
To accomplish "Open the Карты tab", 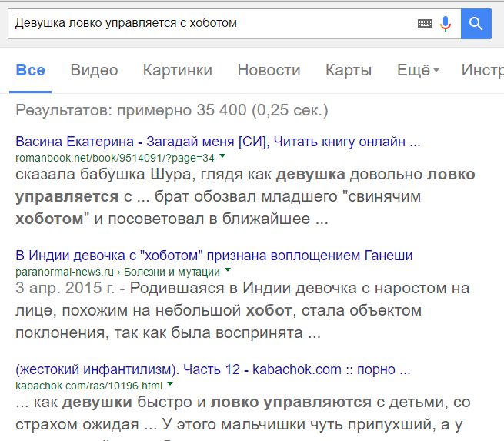I will pyautogui.click(x=349, y=70).
